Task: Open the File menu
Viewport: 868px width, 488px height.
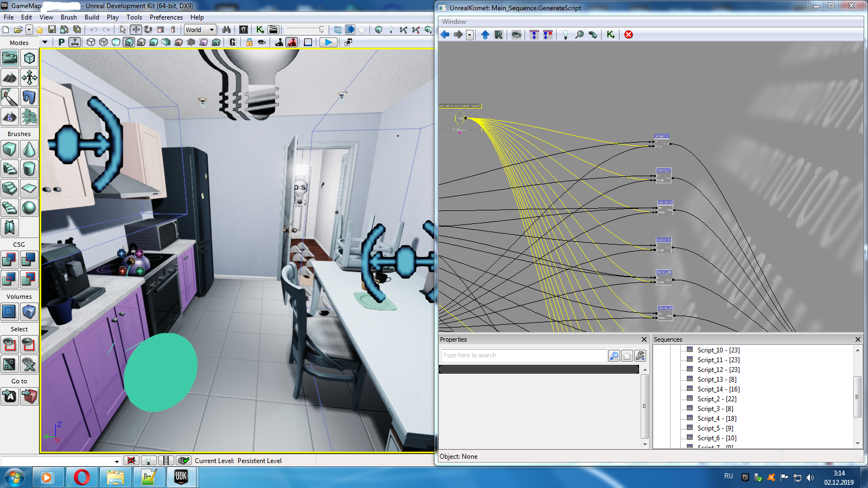Action: (9, 17)
